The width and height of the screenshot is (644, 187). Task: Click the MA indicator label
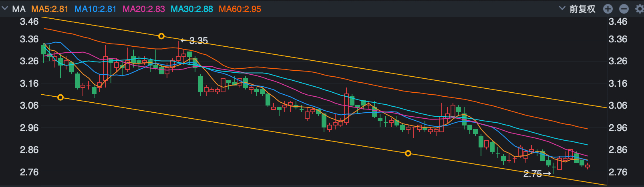click(x=19, y=9)
